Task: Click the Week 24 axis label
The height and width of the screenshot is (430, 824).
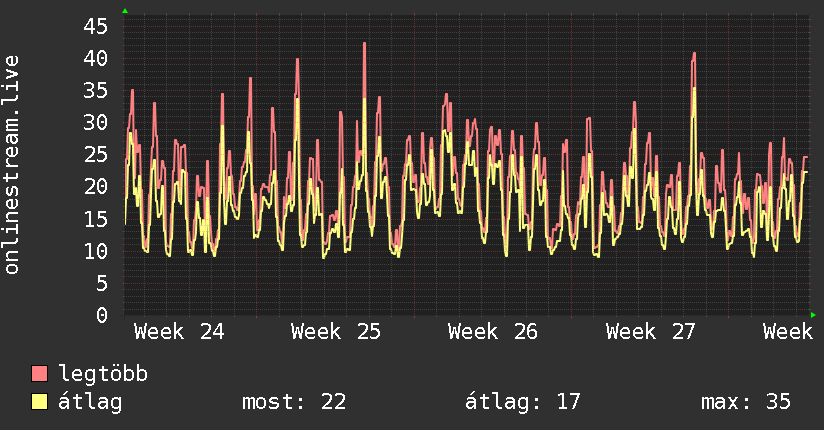Action: [179, 332]
